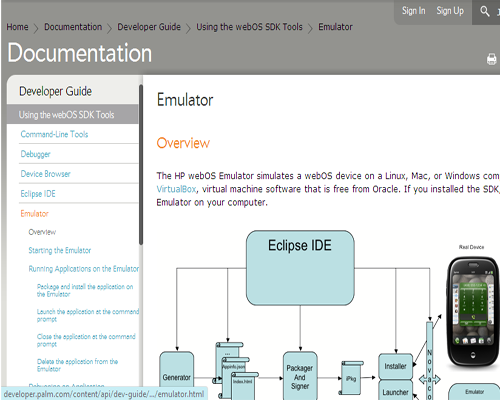The width and height of the screenshot is (500, 400).
Task: Open Using the webOS SDK Tools breadcrumb
Action: coord(249,27)
